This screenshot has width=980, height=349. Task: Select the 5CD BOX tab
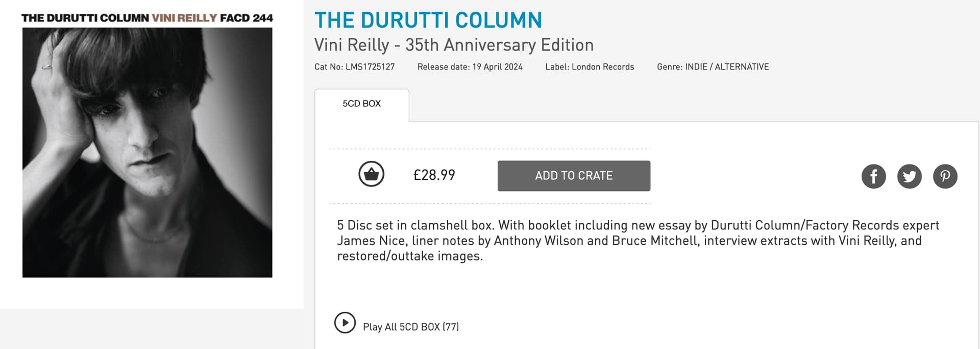361,104
